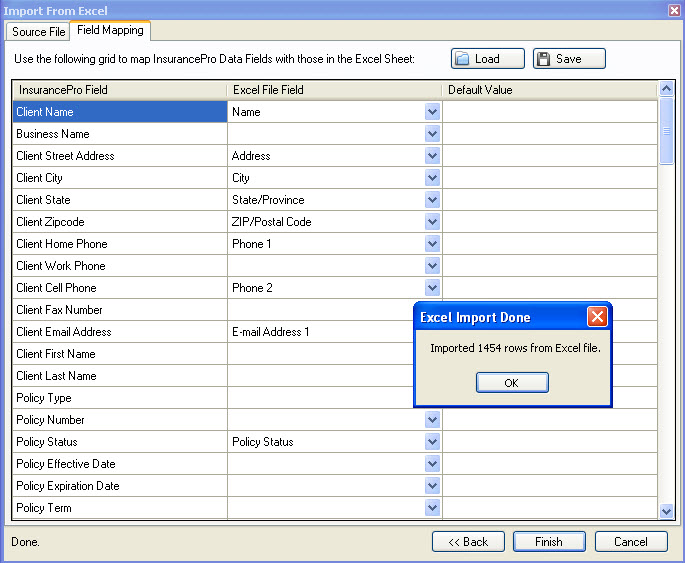The height and width of the screenshot is (563, 685).
Task: Click Default Value cell for Client Name
Action: click(550, 112)
